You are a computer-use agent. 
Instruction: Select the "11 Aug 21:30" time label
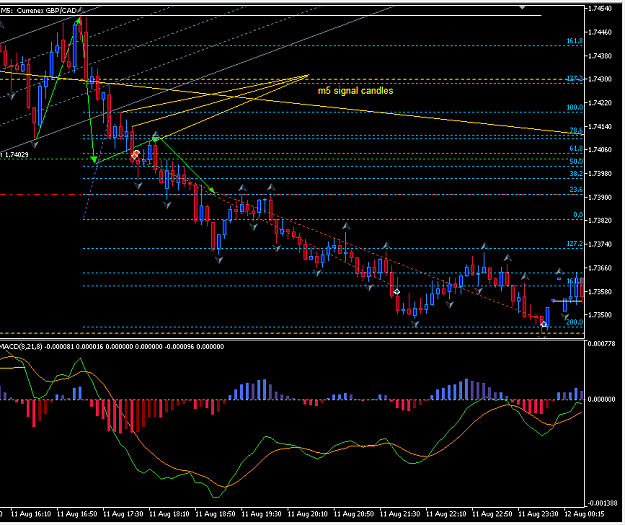click(x=400, y=514)
